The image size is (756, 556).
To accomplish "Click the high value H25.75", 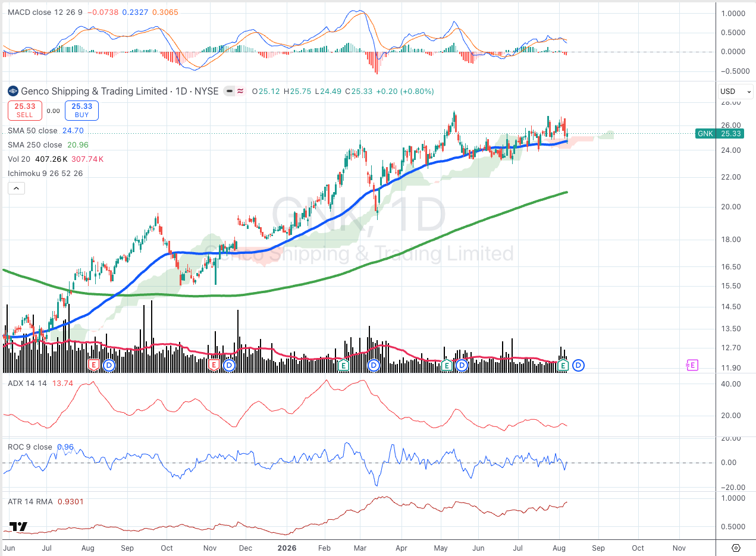I will (x=298, y=91).
